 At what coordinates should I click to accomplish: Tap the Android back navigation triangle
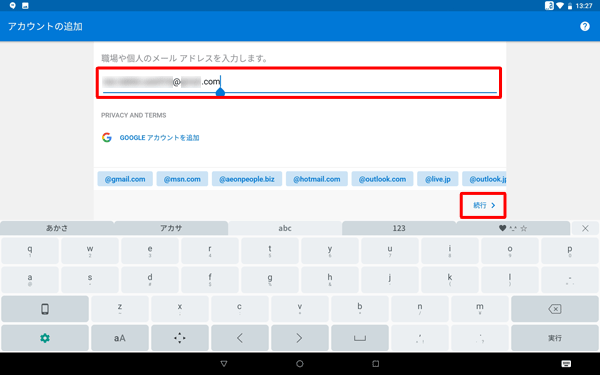[224, 364]
